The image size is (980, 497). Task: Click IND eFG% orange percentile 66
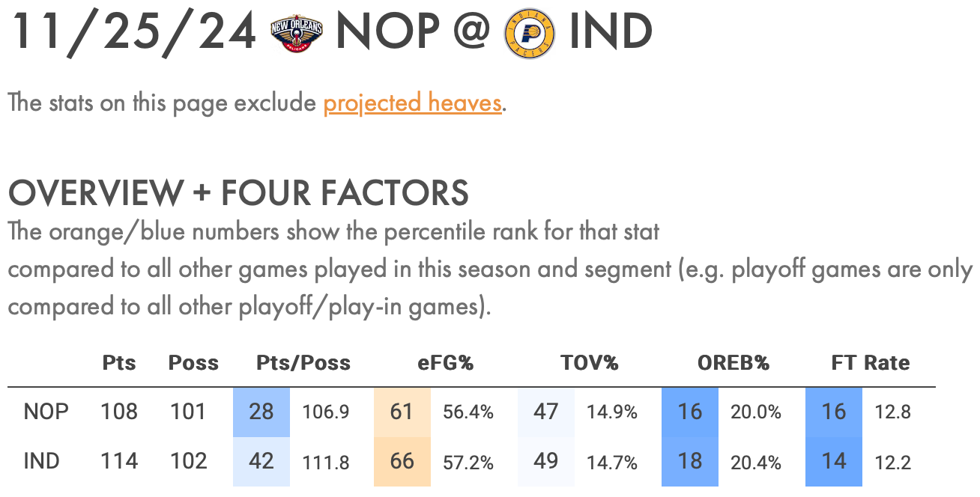[402, 461]
